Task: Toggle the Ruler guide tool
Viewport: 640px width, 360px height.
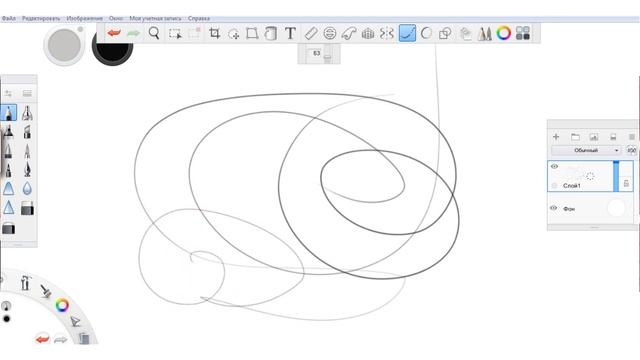Action: click(x=311, y=33)
